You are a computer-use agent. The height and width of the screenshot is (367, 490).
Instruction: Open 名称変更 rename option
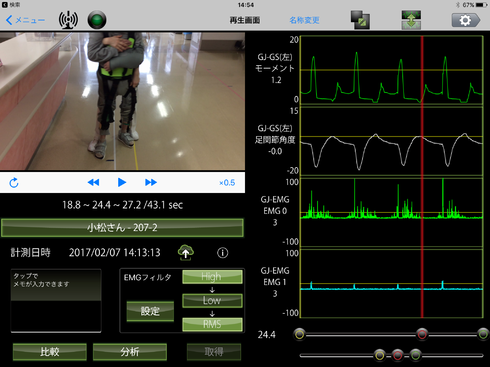304,20
